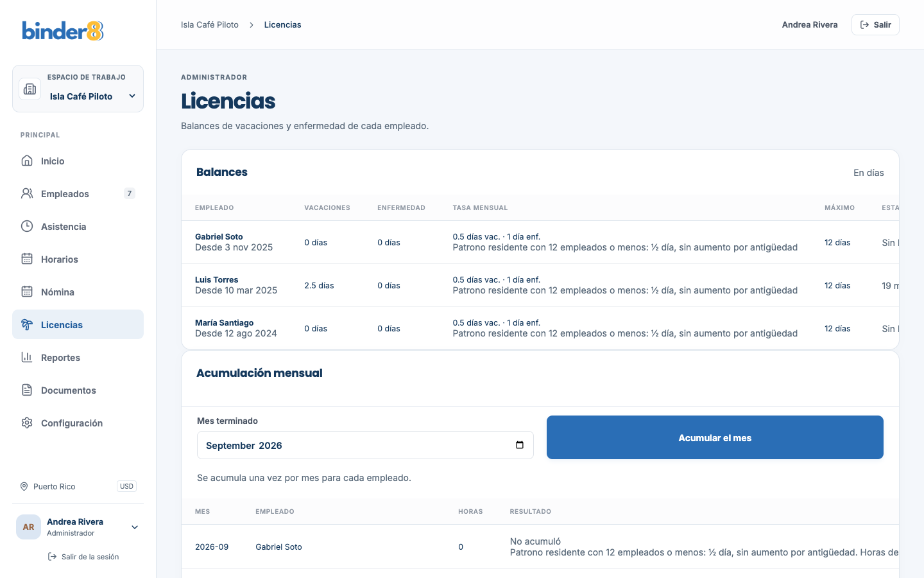924x578 pixels.
Task: Click Salir de la sesión link
Action: (83, 557)
